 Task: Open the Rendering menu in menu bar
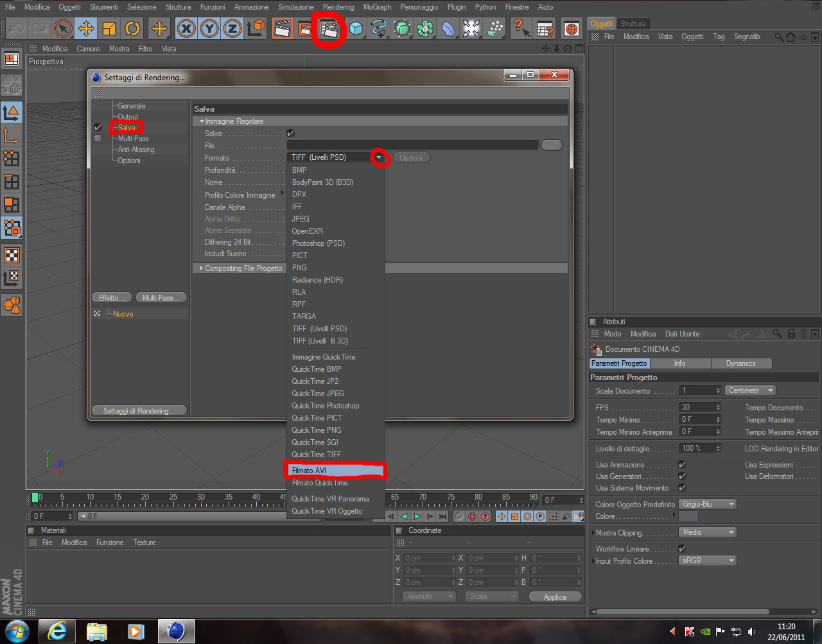coord(338,7)
